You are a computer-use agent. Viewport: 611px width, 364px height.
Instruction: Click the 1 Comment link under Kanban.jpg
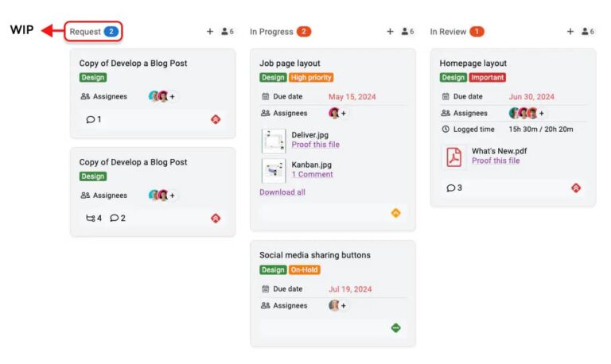[313, 174]
